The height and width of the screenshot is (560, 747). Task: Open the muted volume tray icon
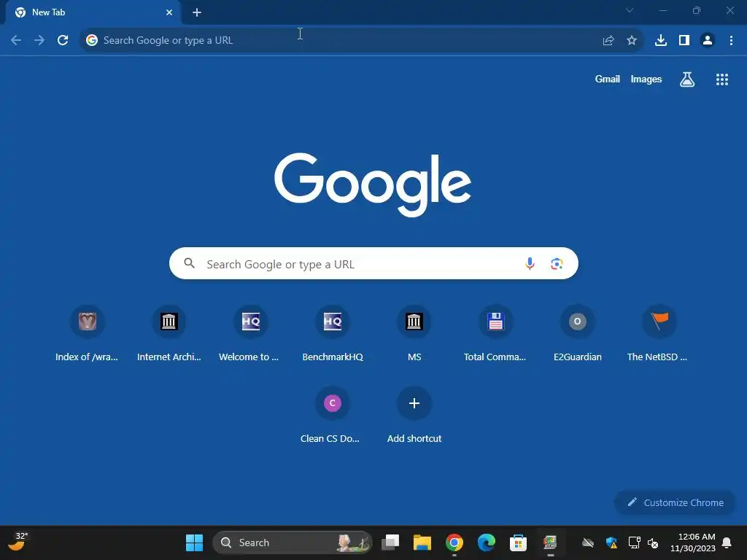[653, 542]
